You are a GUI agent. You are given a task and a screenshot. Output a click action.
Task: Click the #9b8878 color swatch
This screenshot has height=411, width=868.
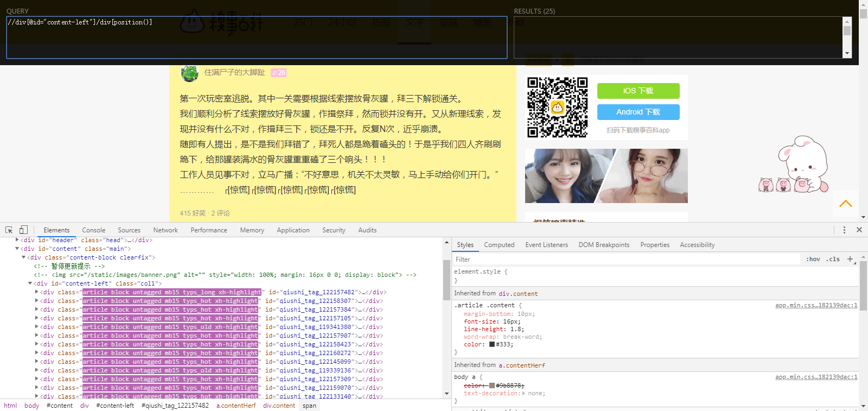(x=492, y=385)
